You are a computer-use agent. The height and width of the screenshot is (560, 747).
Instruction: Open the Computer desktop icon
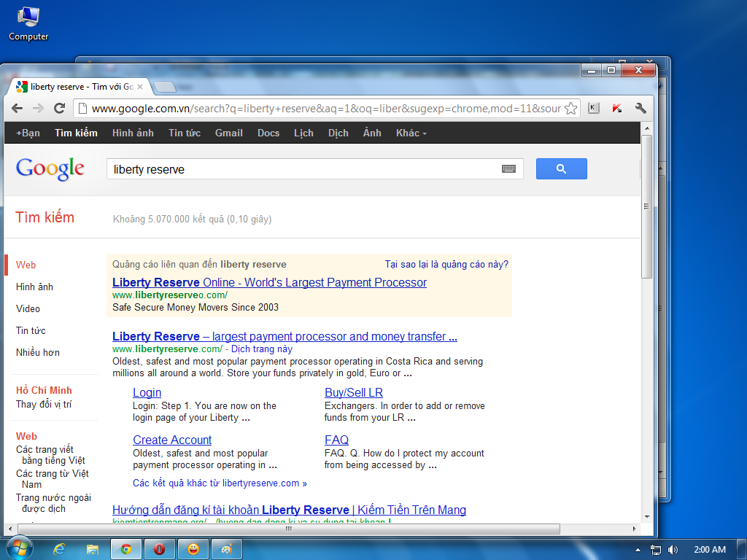(x=28, y=24)
